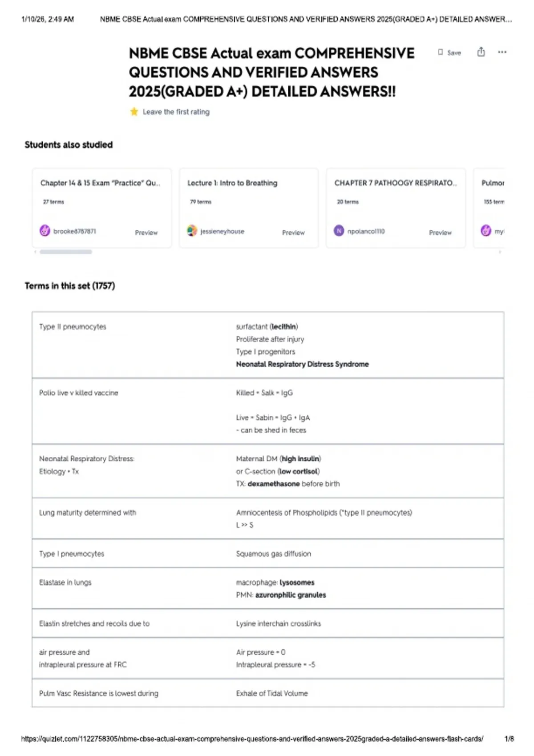Preview Chapter 14 & 15 Exam set
Image resolution: width=534 pixels, height=756 pixels.
[146, 233]
